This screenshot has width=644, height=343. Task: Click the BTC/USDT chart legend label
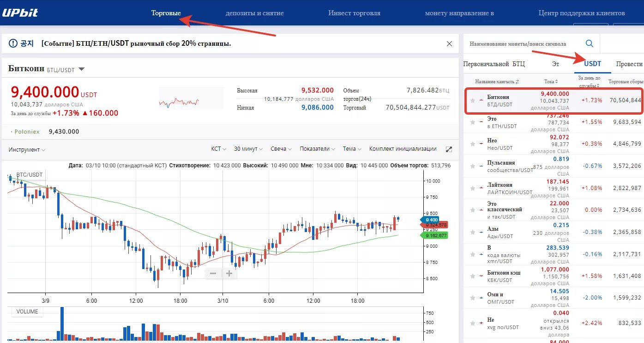pyautogui.click(x=30, y=175)
